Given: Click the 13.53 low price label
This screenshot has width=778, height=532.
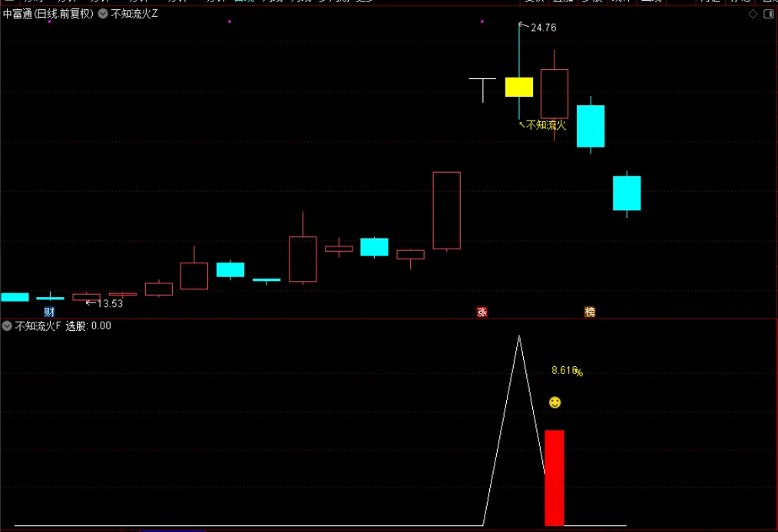Looking at the screenshot, I should coord(110,303).
